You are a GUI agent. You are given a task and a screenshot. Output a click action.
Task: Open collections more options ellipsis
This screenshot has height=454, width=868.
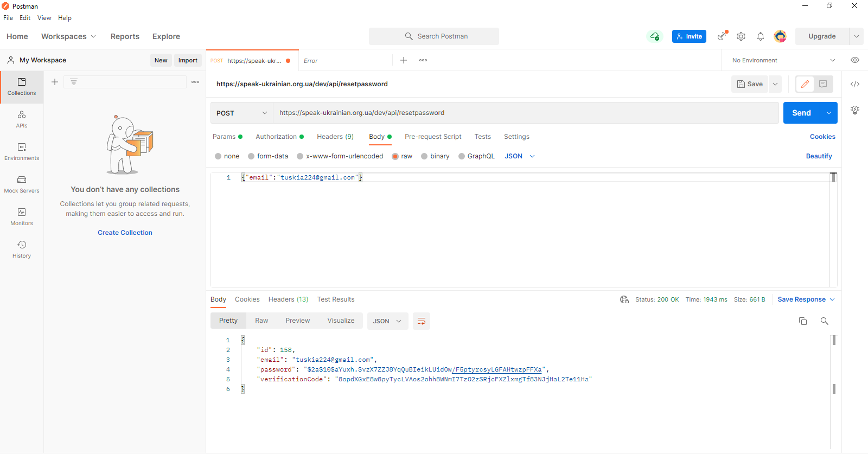tap(195, 82)
